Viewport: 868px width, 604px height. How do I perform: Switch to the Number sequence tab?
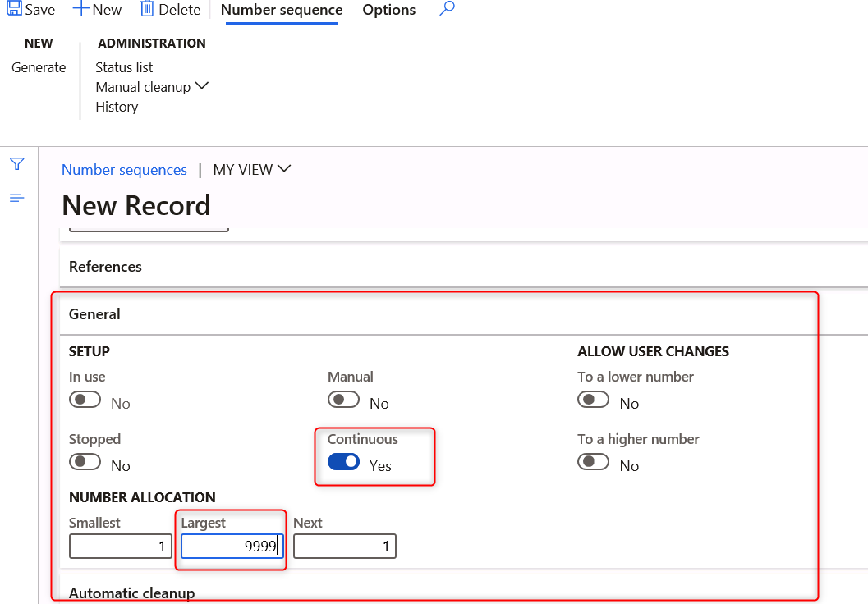[281, 10]
